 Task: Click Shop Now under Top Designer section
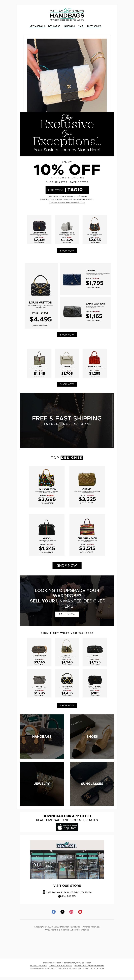[x=67, y=565]
